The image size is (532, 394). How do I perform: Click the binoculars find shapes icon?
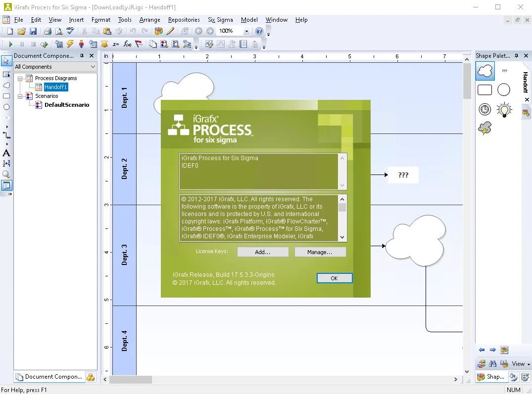(492, 364)
